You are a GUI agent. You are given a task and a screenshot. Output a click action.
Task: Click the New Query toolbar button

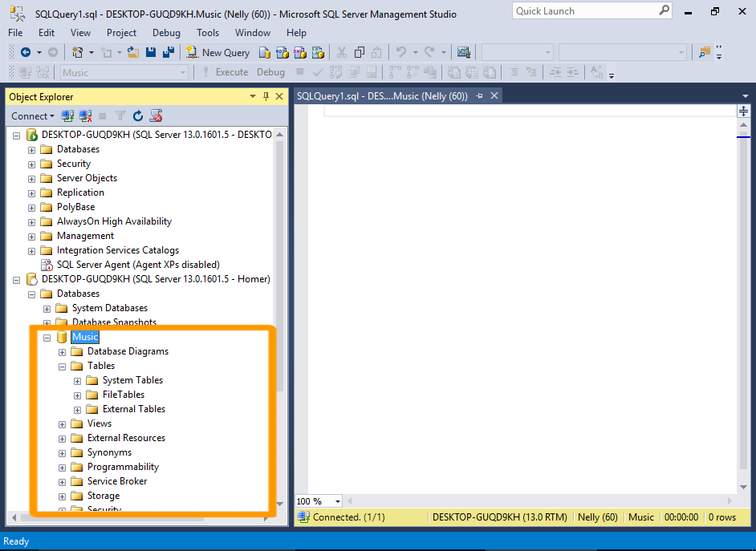pyautogui.click(x=218, y=52)
